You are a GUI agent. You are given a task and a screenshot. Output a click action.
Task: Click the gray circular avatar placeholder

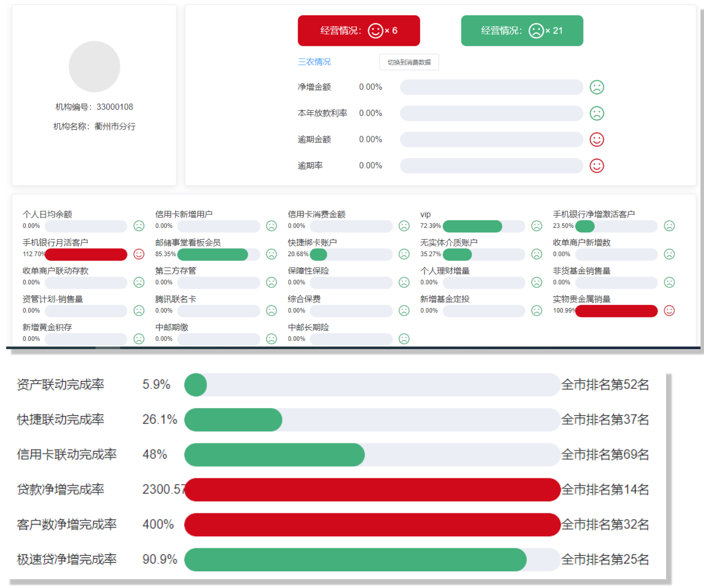94,67
